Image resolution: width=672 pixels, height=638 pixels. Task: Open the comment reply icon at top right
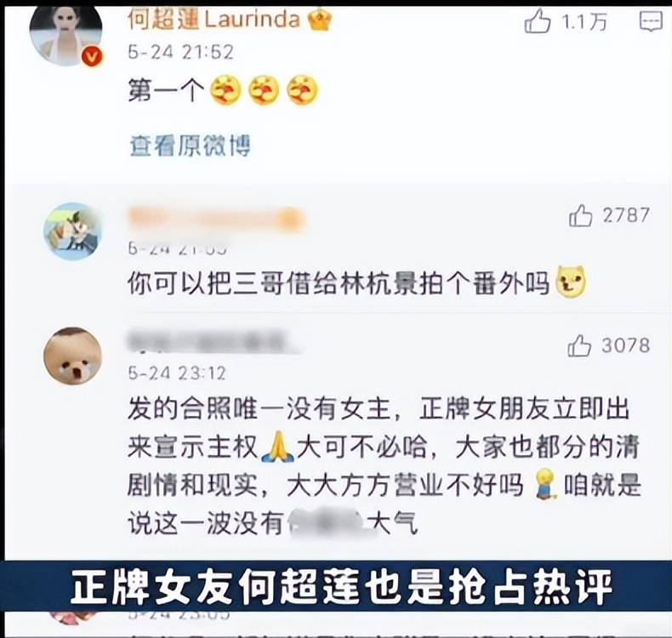pyautogui.click(x=651, y=21)
